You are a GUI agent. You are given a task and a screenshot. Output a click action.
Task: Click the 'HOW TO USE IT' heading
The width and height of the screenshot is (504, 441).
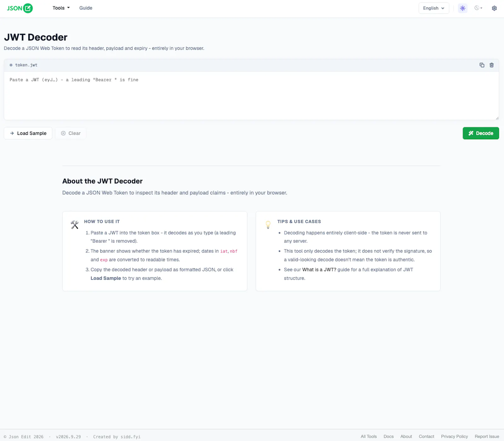point(102,222)
